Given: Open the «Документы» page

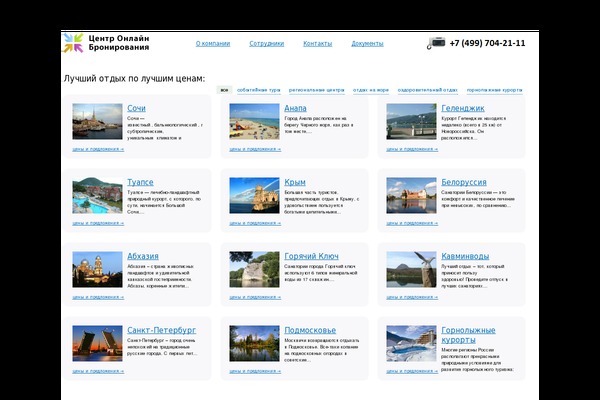Looking at the screenshot, I should (367, 44).
